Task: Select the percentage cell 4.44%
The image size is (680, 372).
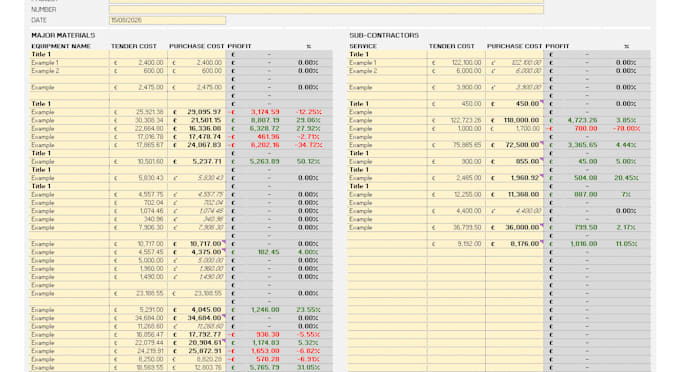Action: click(x=627, y=145)
